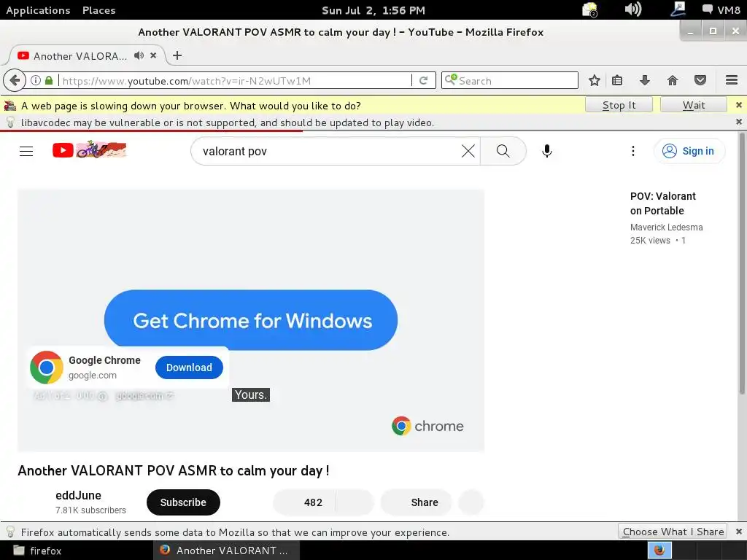This screenshot has height=560, width=747.
Task: Open the Firefox hamburger menu
Action: 732,80
